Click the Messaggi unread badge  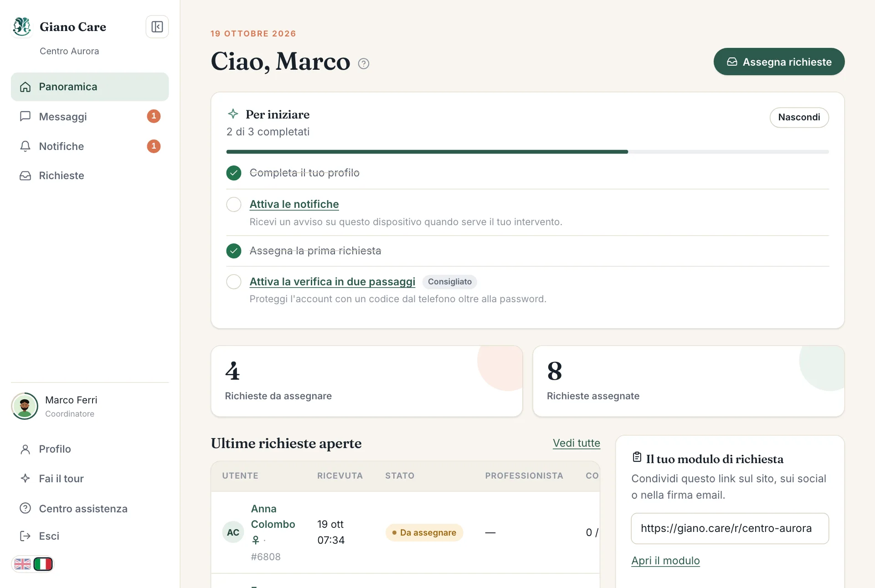tap(154, 116)
